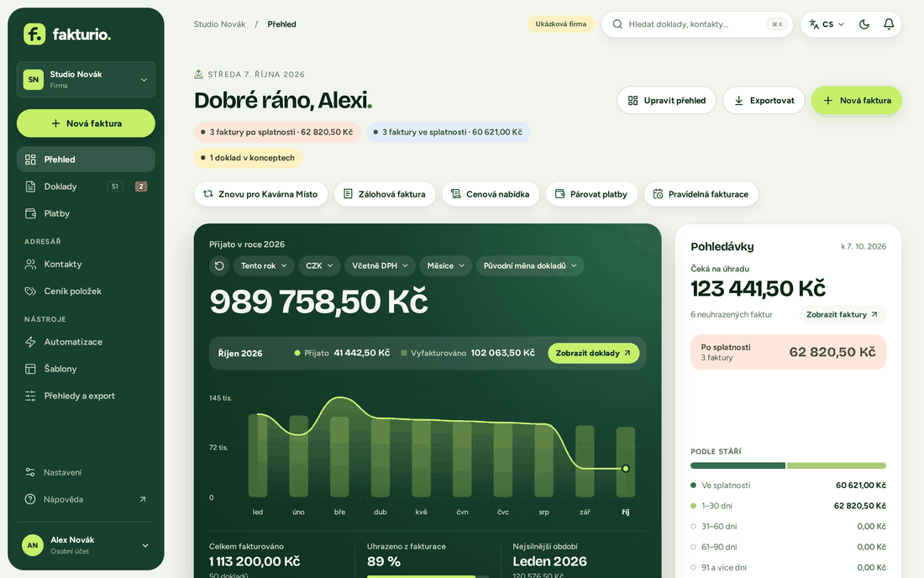Click the AN user avatar
Screen dimensions: 924x578
[x=33, y=545]
